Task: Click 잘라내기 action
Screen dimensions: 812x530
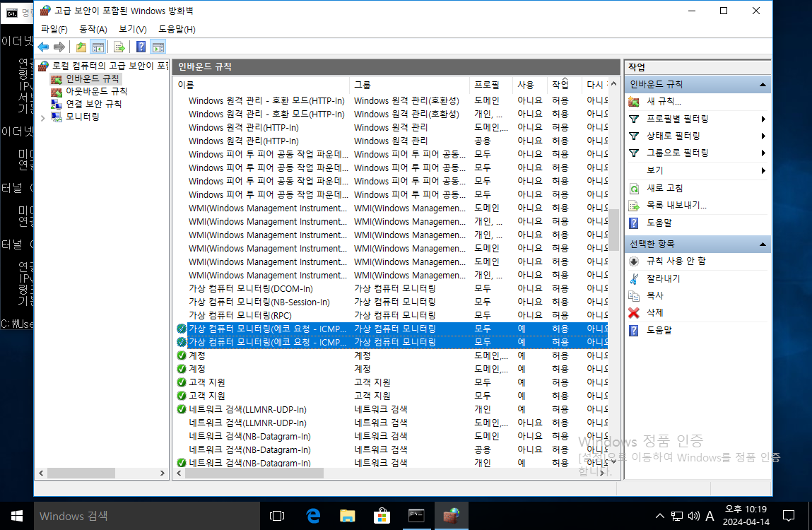Action: click(663, 278)
